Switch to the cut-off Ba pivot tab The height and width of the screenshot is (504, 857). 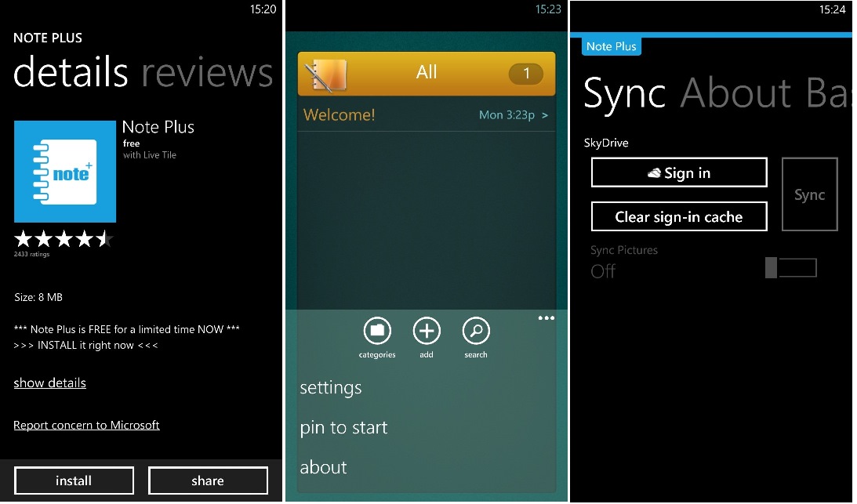tap(827, 93)
